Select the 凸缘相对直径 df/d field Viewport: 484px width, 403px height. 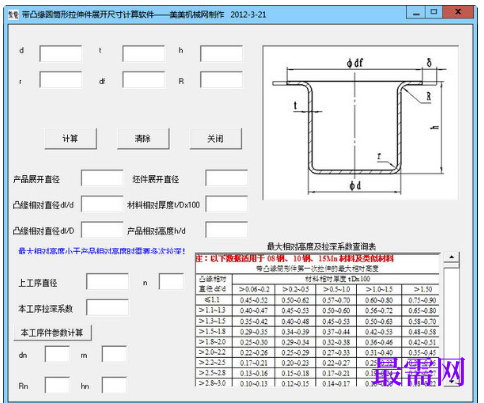pyautogui.click(x=102, y=204)
